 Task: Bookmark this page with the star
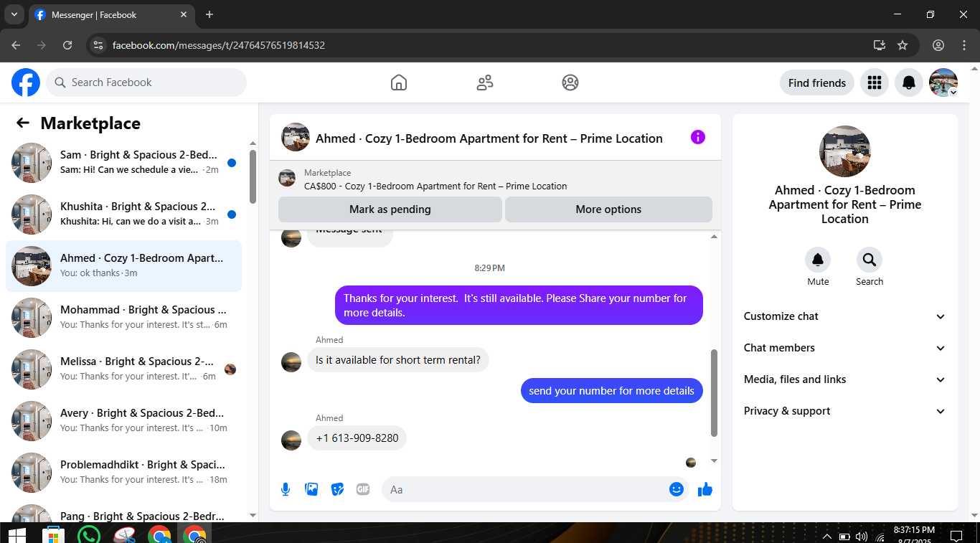pos(903,45)
